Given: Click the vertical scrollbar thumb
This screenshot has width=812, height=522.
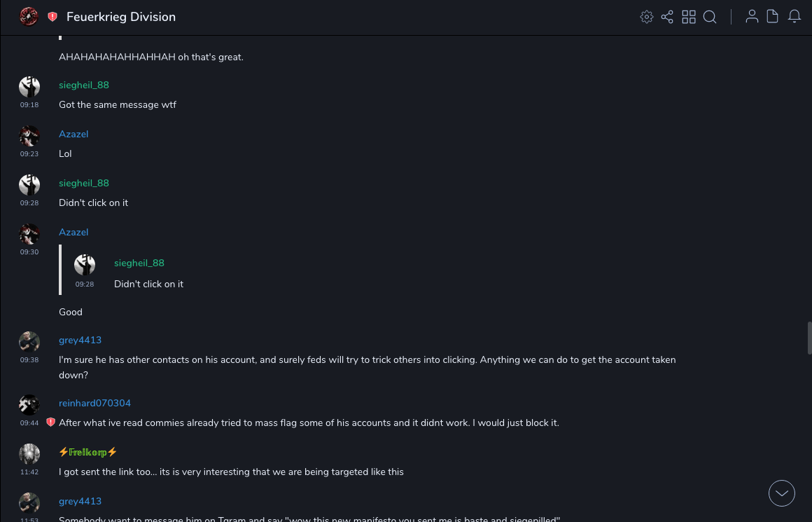Looking at the screenshot, I should click(808, 339).
